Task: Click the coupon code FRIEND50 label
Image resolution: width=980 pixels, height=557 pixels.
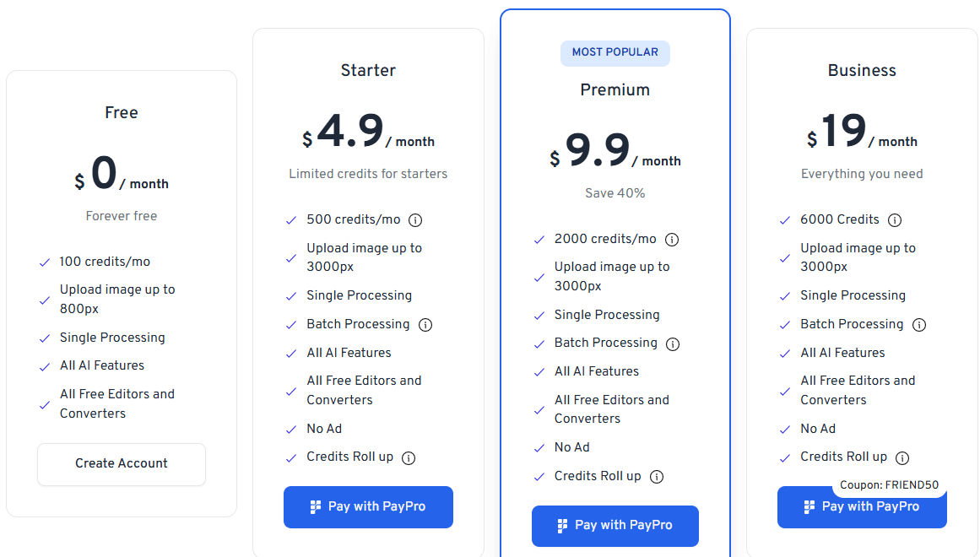Action: click(x=890, y=484)
